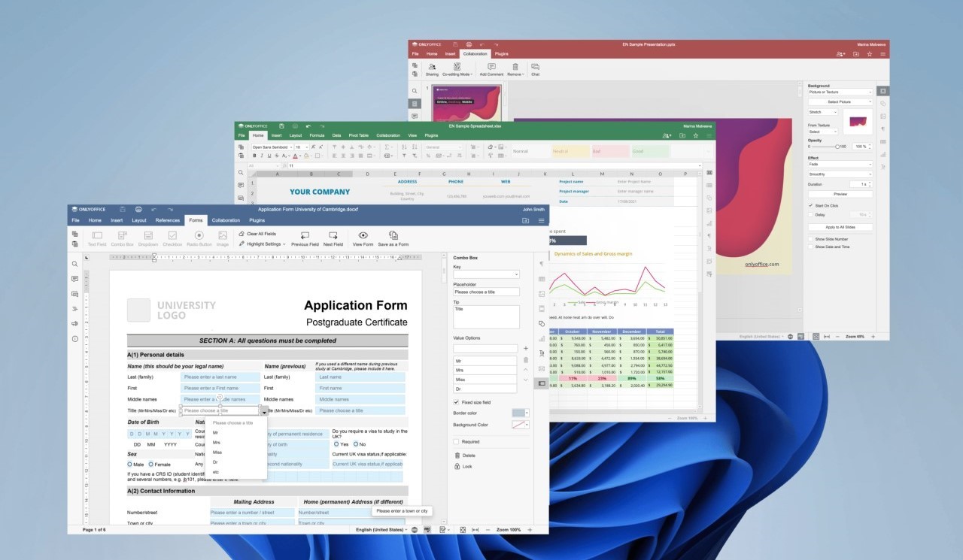The image size is (963, 560).
Task: Open Title combo box arrow in form
Action: pyautogui.click(x=263, y=411)
